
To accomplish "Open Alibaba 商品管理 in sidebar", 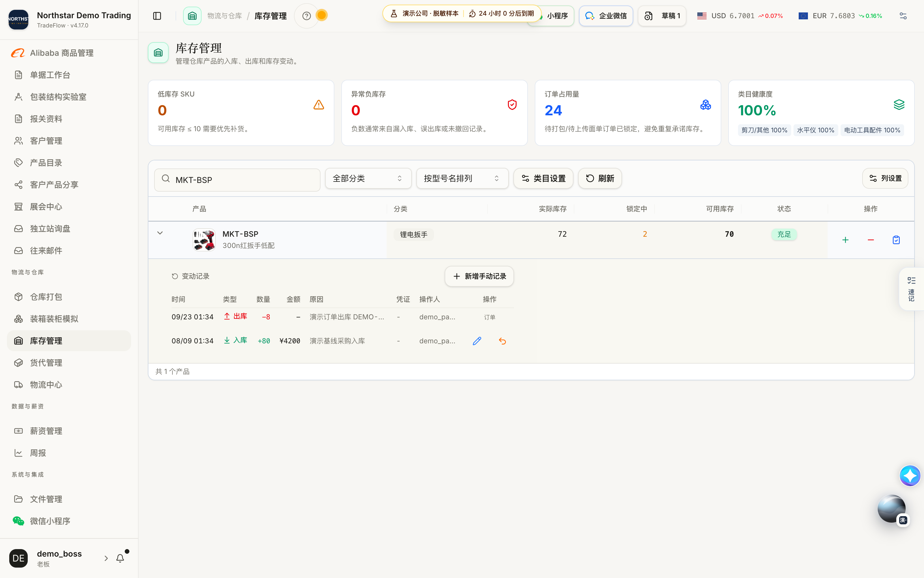I will (69, 53).
